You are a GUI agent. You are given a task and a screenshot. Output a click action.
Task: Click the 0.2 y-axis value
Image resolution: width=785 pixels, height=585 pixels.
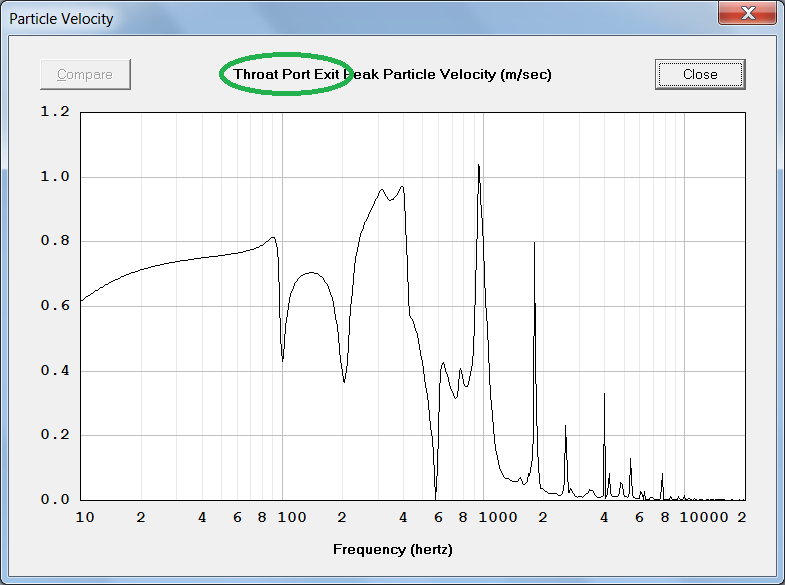click(x=55, y=435)
